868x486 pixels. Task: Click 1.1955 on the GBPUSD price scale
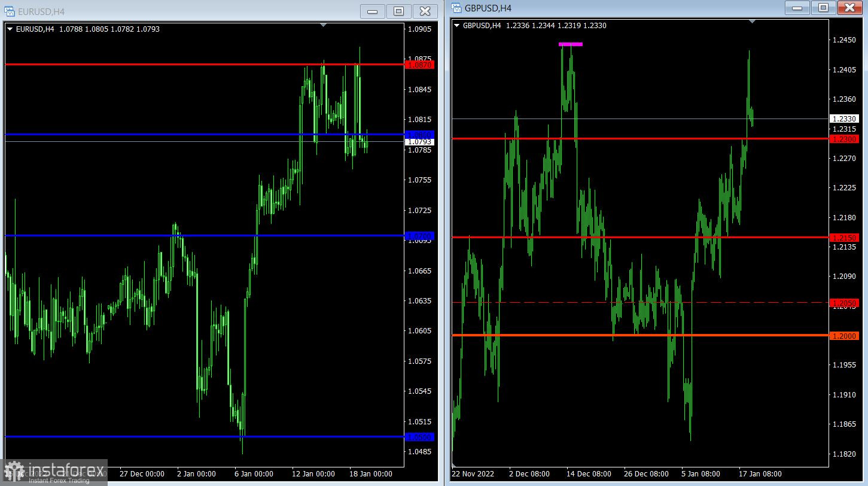[844, 365]
